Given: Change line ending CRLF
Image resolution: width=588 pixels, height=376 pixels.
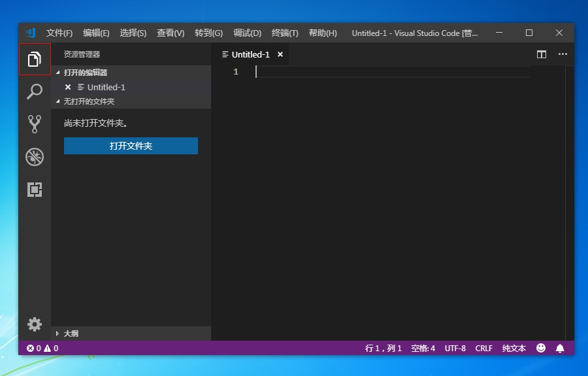Looking at the screenshot, I should click(483, 349).
